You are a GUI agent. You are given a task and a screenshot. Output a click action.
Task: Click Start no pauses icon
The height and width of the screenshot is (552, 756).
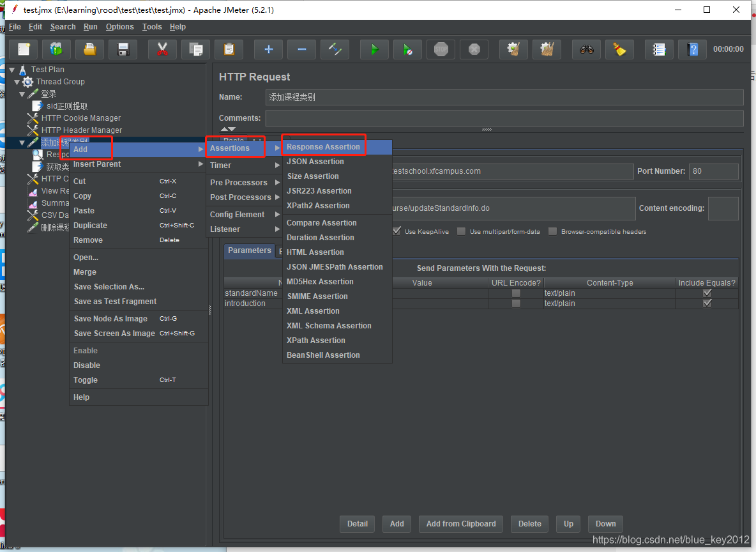[408, 49]
